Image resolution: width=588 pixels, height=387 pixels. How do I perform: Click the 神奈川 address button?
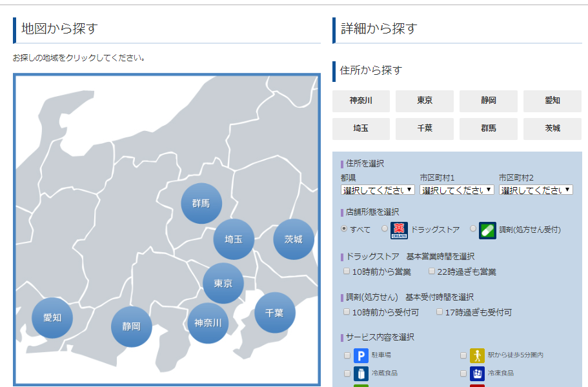click(x=361, y=101)
